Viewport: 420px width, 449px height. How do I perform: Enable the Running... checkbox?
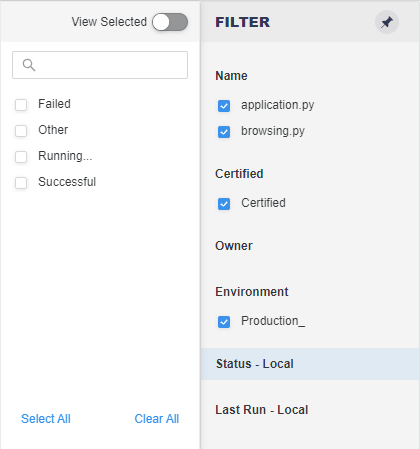click(x=21, y=157)
